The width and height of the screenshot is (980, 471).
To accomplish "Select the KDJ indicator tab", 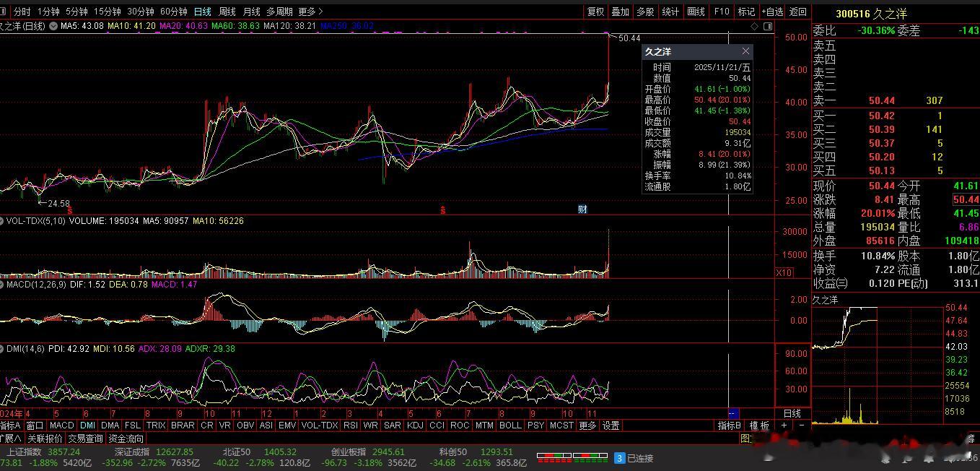I will tap(415, 425).
